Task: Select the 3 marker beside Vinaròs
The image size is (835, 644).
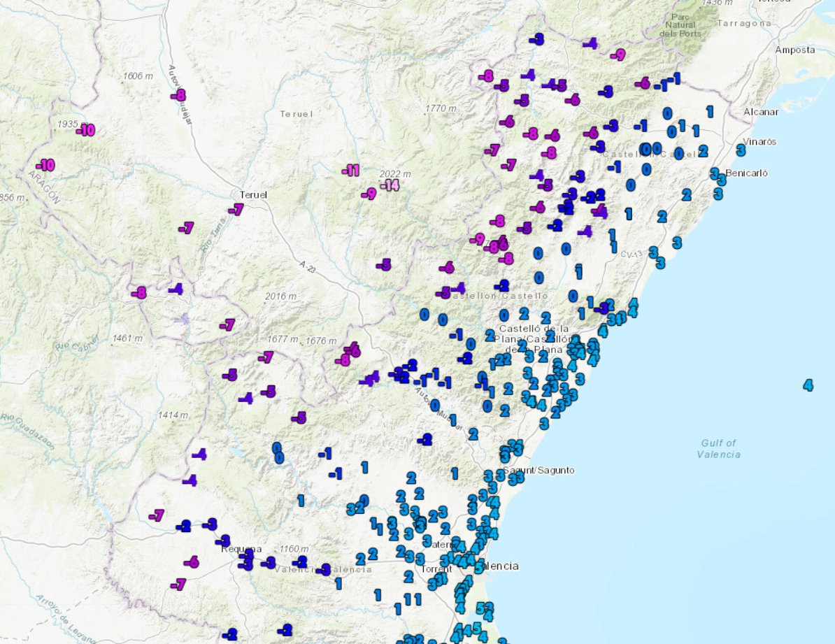Action: click(740, 150)
